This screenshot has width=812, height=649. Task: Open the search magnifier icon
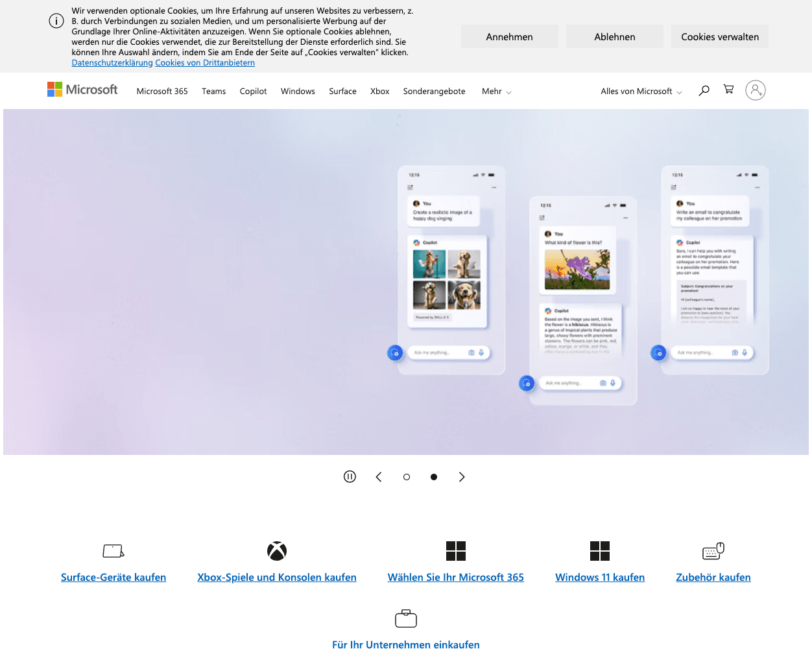coord(704,90)
